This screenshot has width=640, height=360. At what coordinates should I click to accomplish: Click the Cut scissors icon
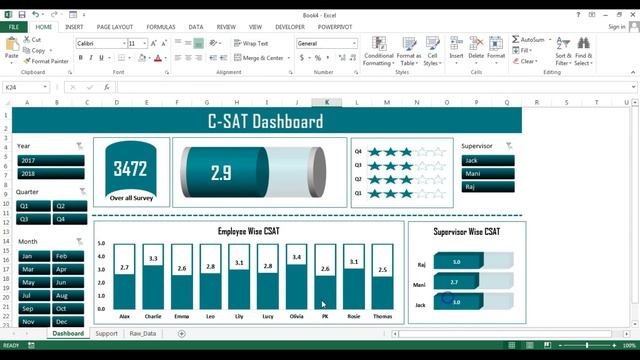coord(27,39)
